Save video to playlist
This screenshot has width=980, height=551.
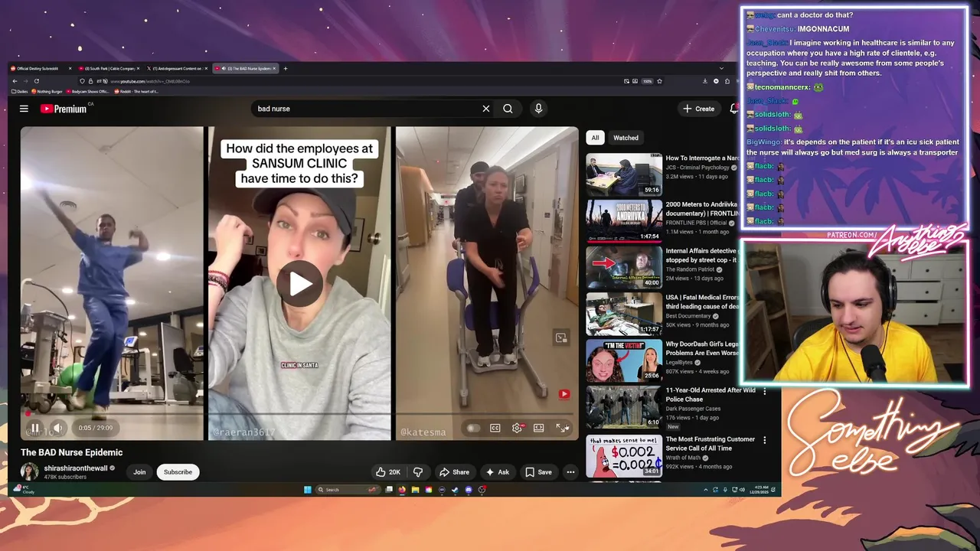click(538, 472)
